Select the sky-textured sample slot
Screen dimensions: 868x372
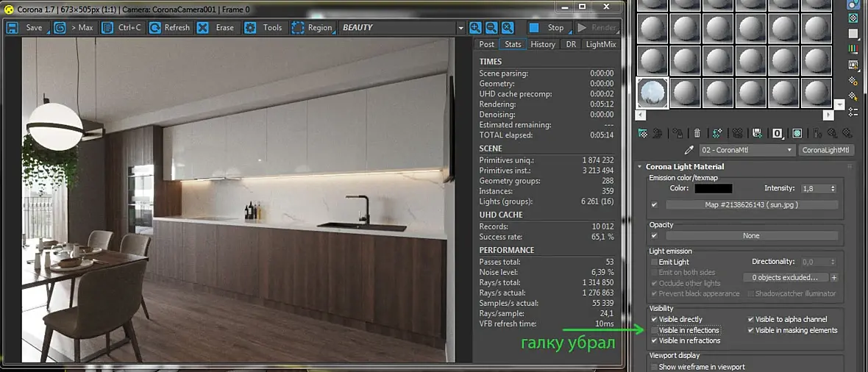pos(652,93)
